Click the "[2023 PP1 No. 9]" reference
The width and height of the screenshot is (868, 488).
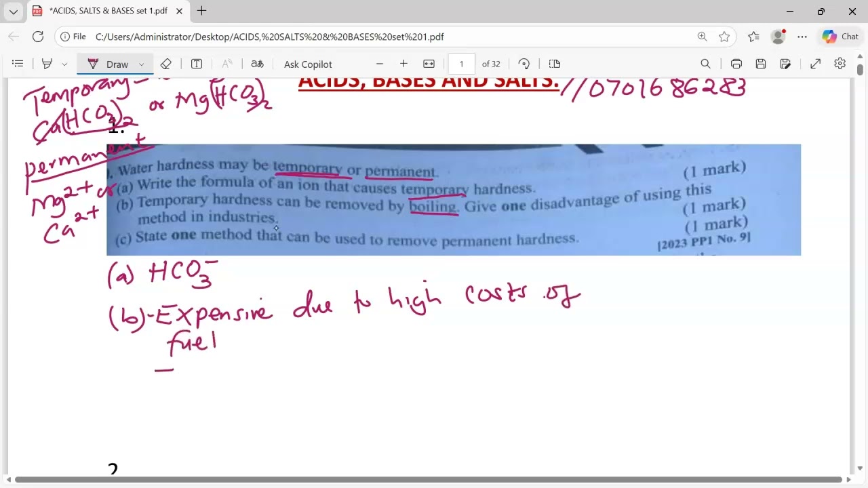point(704,241)
